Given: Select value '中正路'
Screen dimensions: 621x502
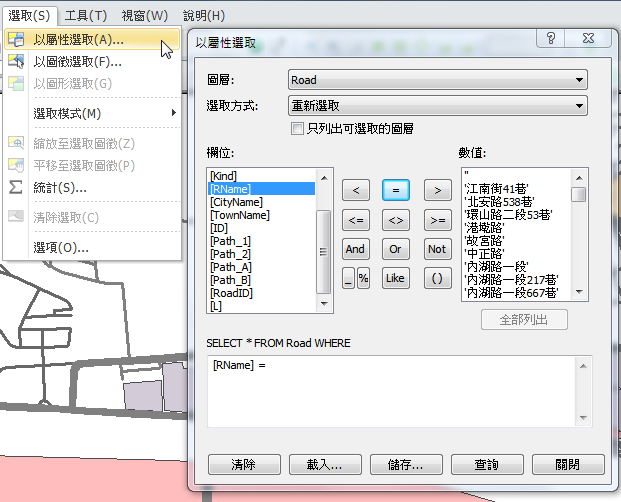Looking at the screenshot, I should point(516,254).
